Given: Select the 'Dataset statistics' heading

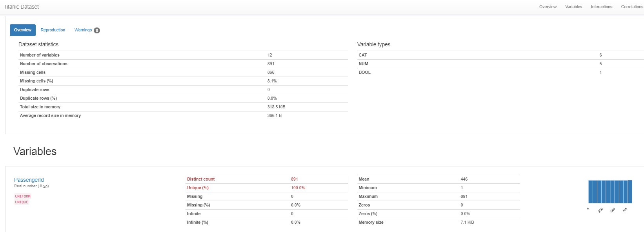Looking at the screenshot, I should tap(38, 44).
